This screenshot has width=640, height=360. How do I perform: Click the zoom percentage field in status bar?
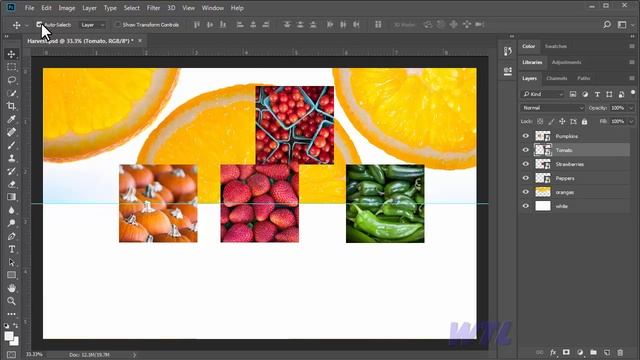[x=34, y=354]
